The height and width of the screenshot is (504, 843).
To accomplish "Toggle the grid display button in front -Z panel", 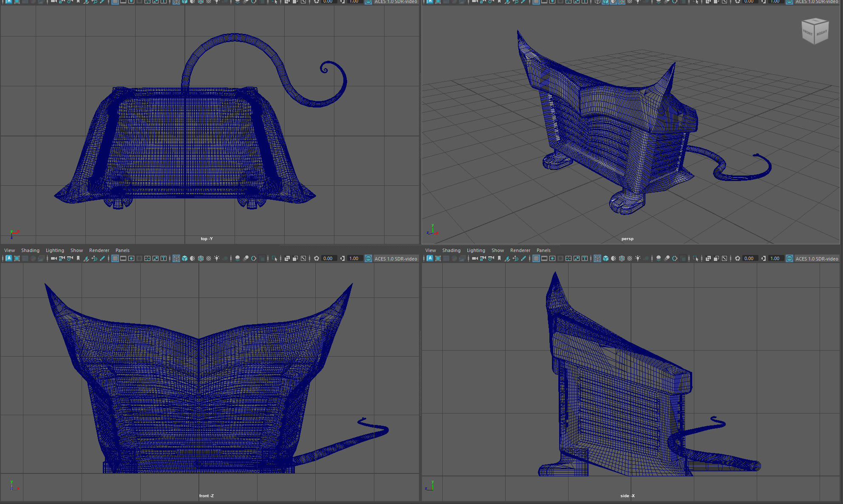I will 115,258.
